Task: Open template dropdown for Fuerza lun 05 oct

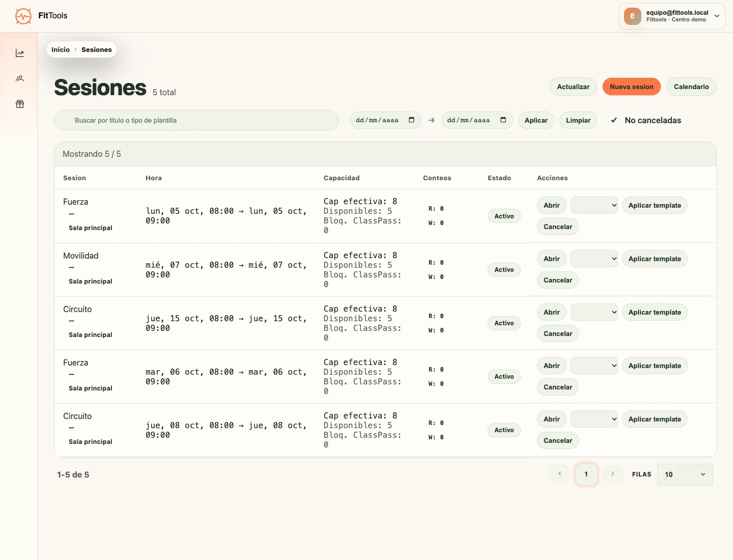Action: pyautogui.click(x=594, y=205)
